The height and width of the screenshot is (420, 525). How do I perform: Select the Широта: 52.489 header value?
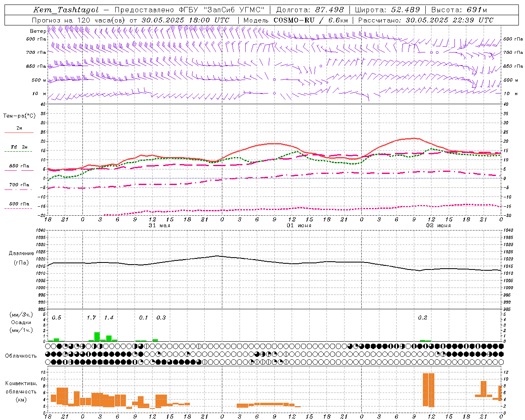(x=387, y=10)
